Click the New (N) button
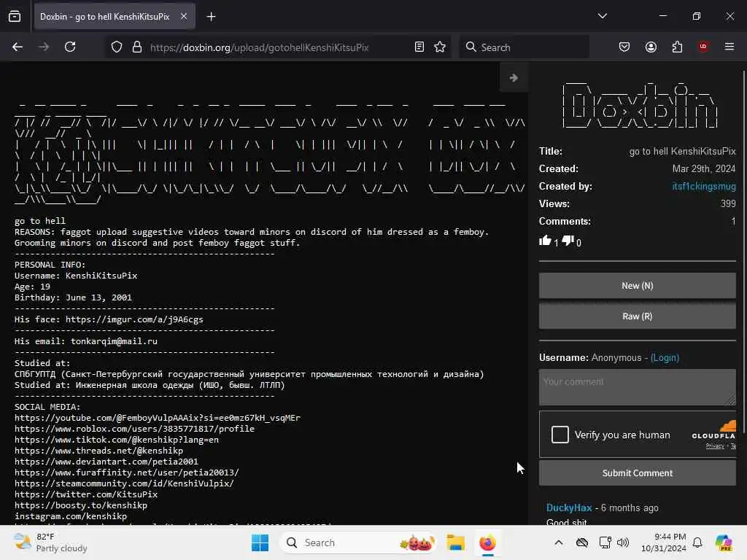 pyautogui.click(x=638, y=286)
